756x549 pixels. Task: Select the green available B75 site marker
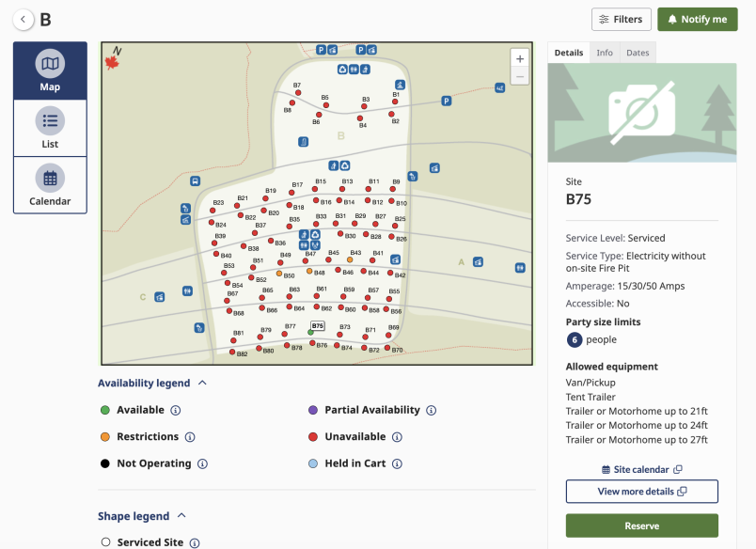point(311,333)
